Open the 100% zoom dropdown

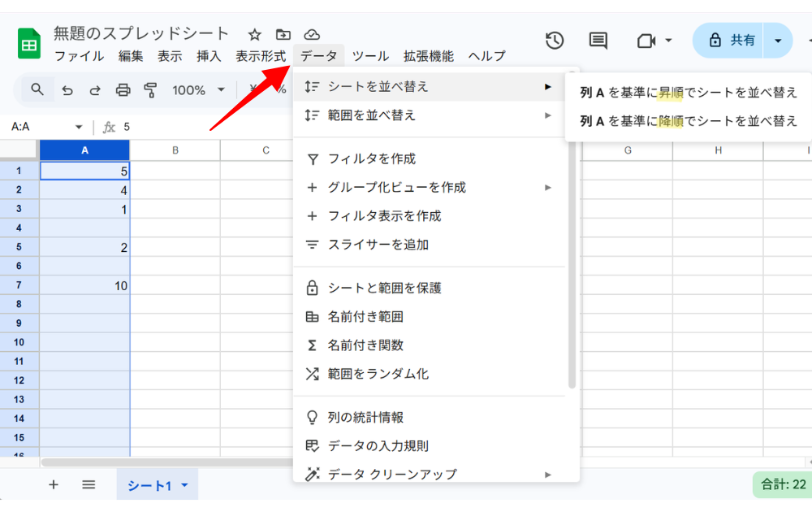click(199, 90)
